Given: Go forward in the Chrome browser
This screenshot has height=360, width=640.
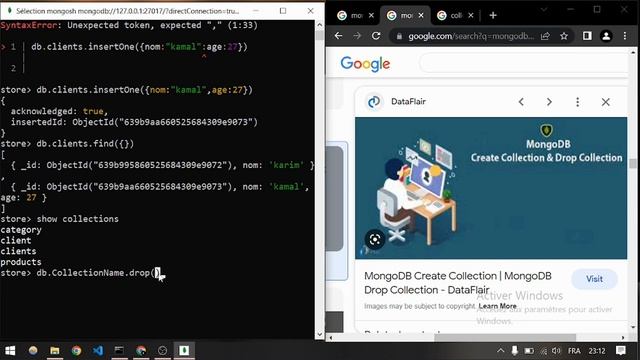Looking at the screenshot, I should coord(357,36).
